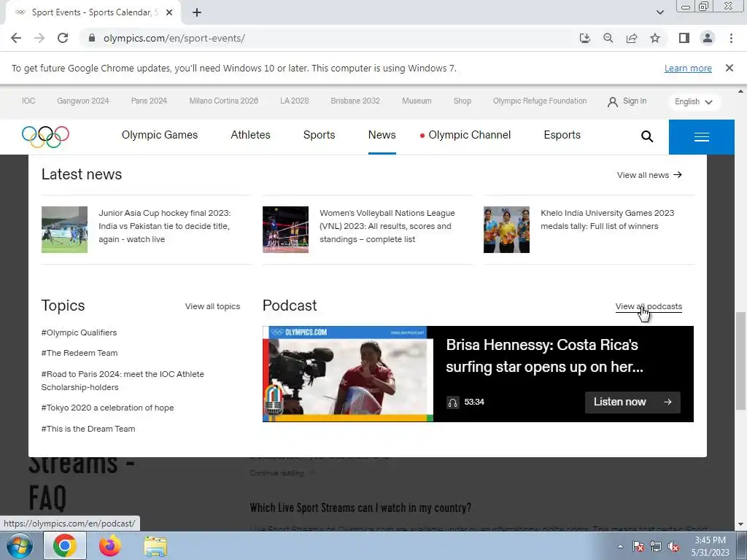
Task: Click the Sign In user icon
Action: pos(612,101)
